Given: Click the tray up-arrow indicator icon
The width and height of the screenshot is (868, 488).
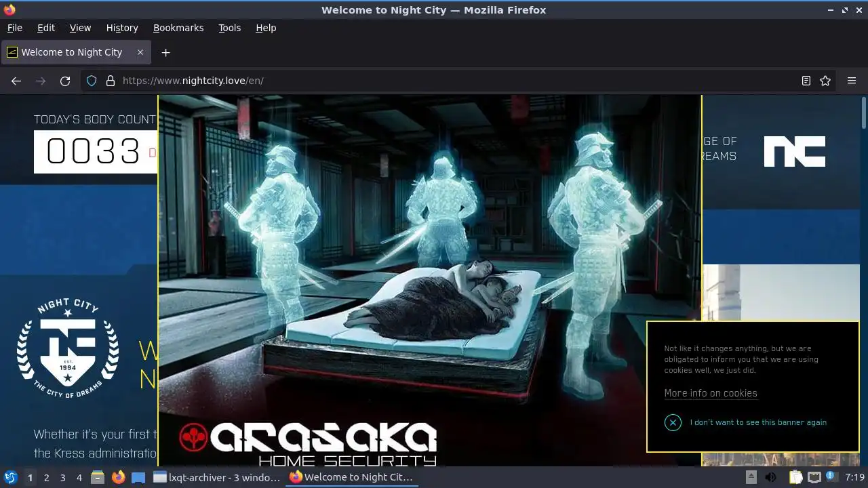Looking at the screenshot, I should (751, 477).
